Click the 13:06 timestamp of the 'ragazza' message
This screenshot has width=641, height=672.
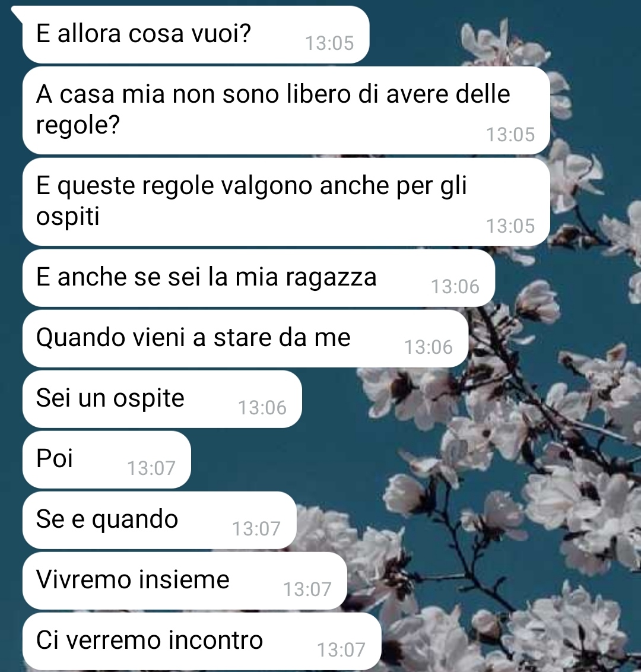[455, 287]
